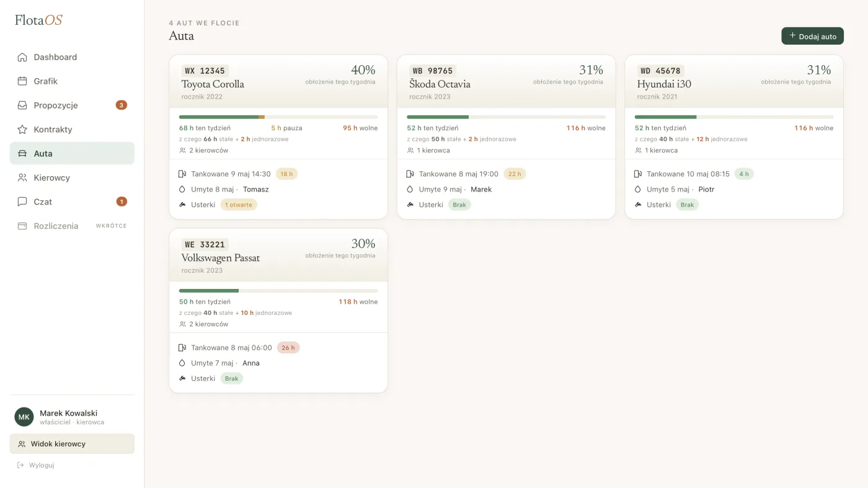Go to the Auta menu item
868x488 pixels.
point(72,153)
